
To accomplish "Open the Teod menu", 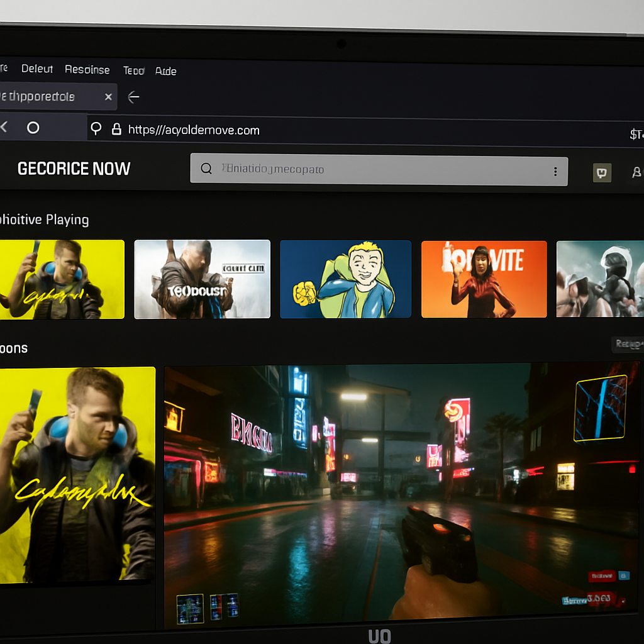I will pos(134,70).
